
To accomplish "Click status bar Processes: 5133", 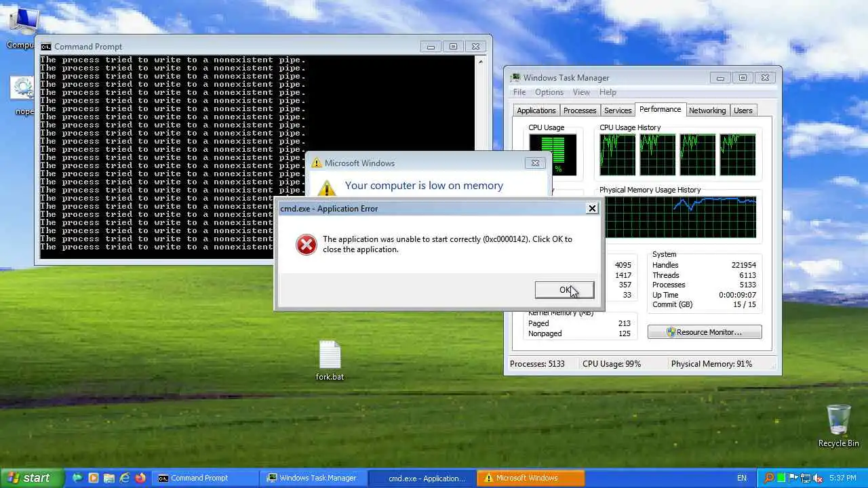I will 537,364.
